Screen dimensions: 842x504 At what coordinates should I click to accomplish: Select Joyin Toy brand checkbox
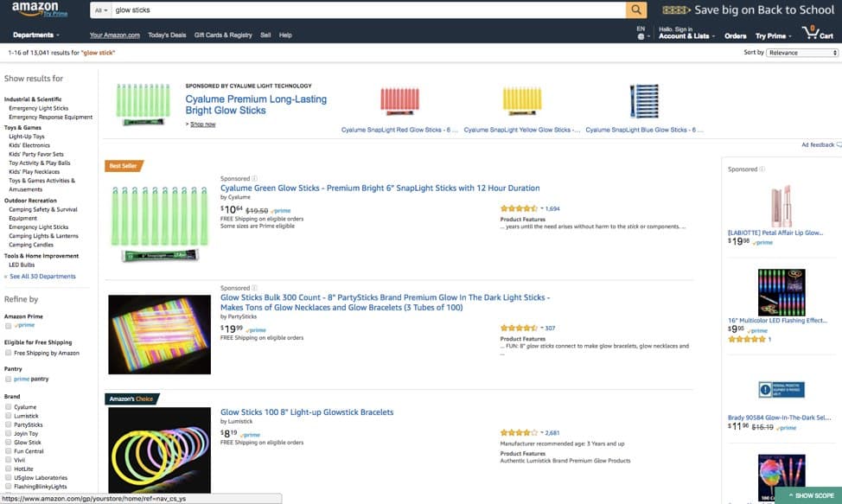8,433
